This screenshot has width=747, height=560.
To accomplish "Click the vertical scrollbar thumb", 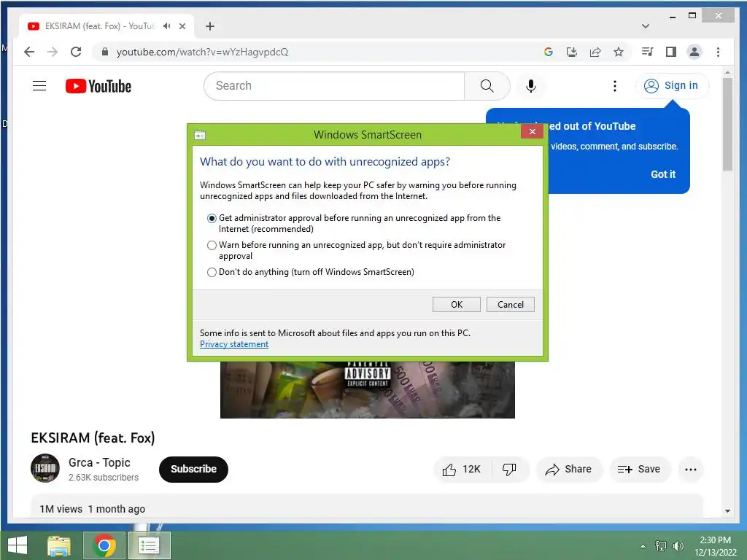I will pyautogui.click(x=727, y=124).
